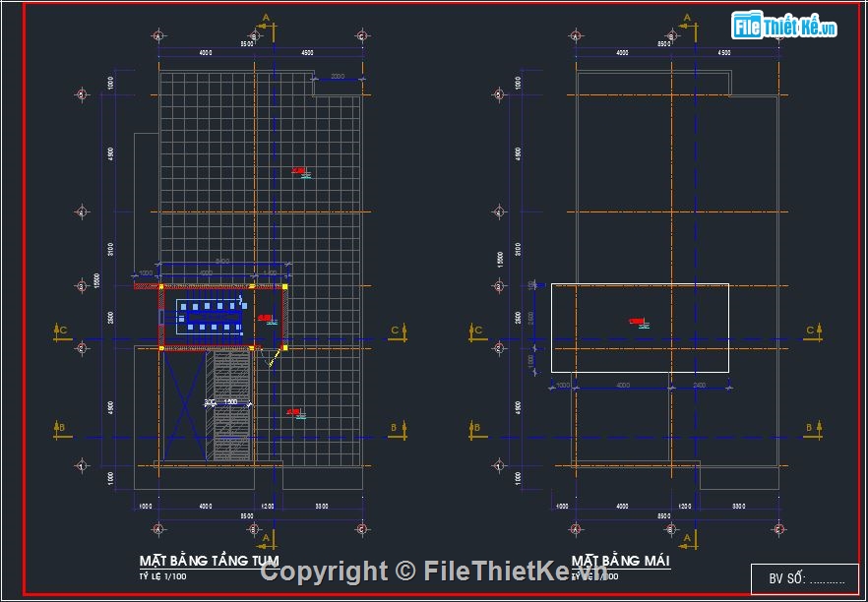Select section marker B right of the mái plan
868x602 pixels.
pos(813,430)
